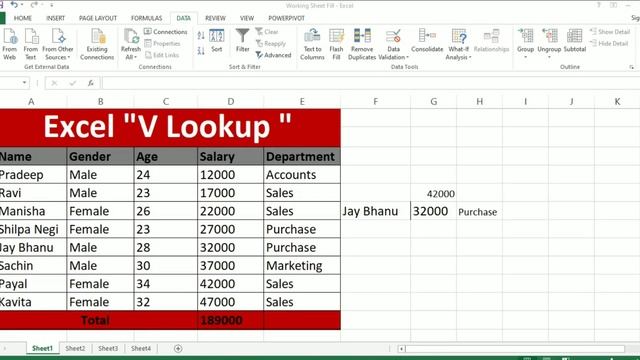This screenshot has width=640, height=360.
Task: Open the What-If Analysis dropdown
Action: point(458,44)
